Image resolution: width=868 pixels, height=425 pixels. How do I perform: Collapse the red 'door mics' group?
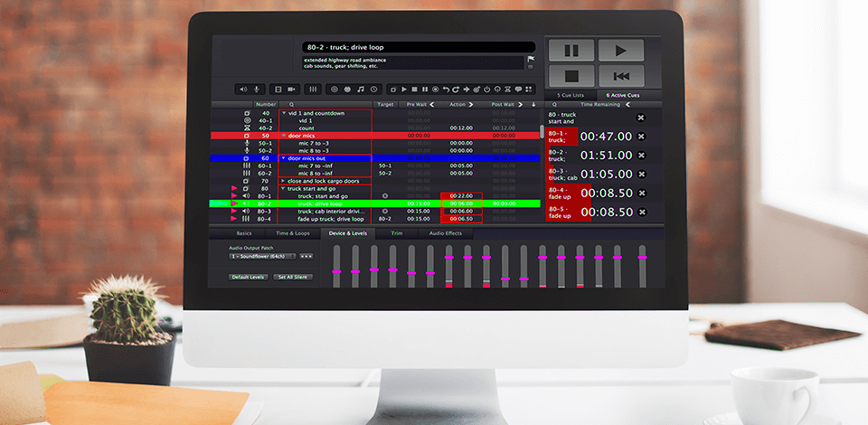(x=284, y=136)
